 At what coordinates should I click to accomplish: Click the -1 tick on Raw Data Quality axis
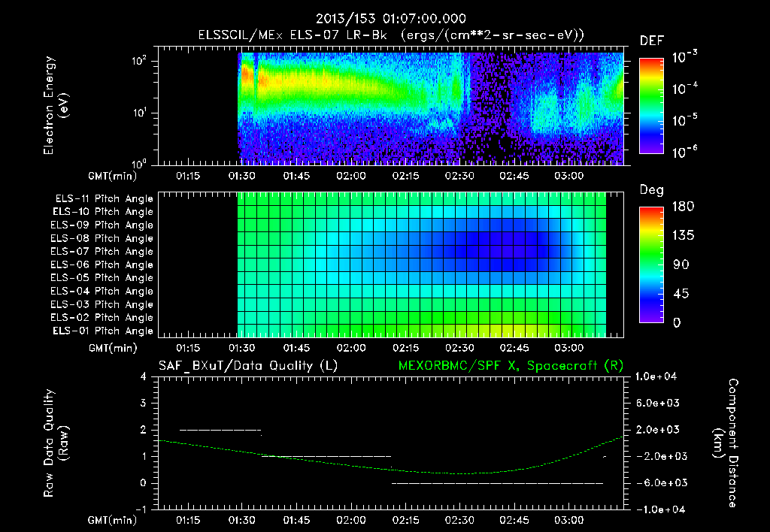(x=141, y=509)
